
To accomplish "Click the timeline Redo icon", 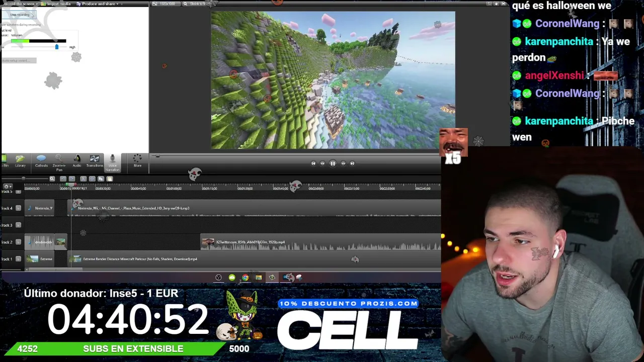I will click(x=72, y=179).
